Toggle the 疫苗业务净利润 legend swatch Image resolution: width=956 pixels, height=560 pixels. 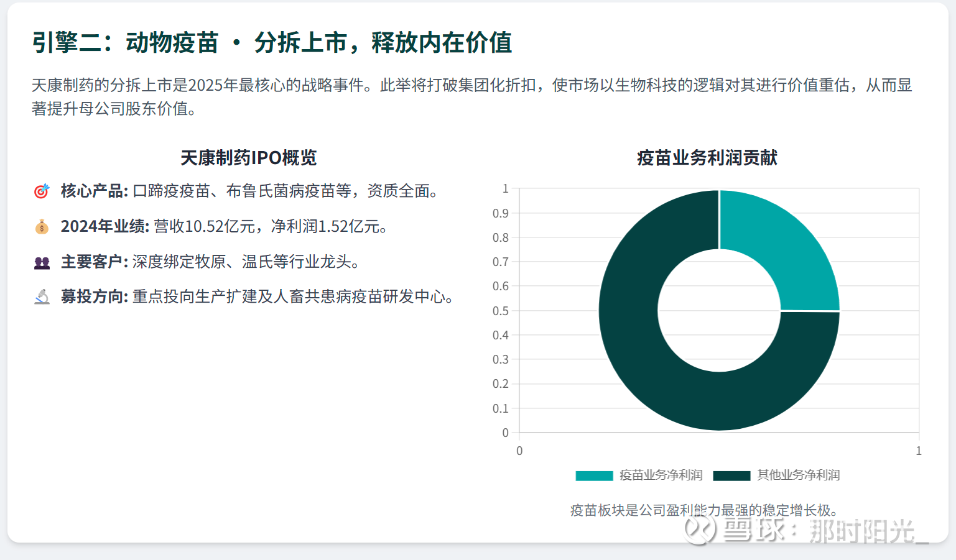click(x=594, y=475)
